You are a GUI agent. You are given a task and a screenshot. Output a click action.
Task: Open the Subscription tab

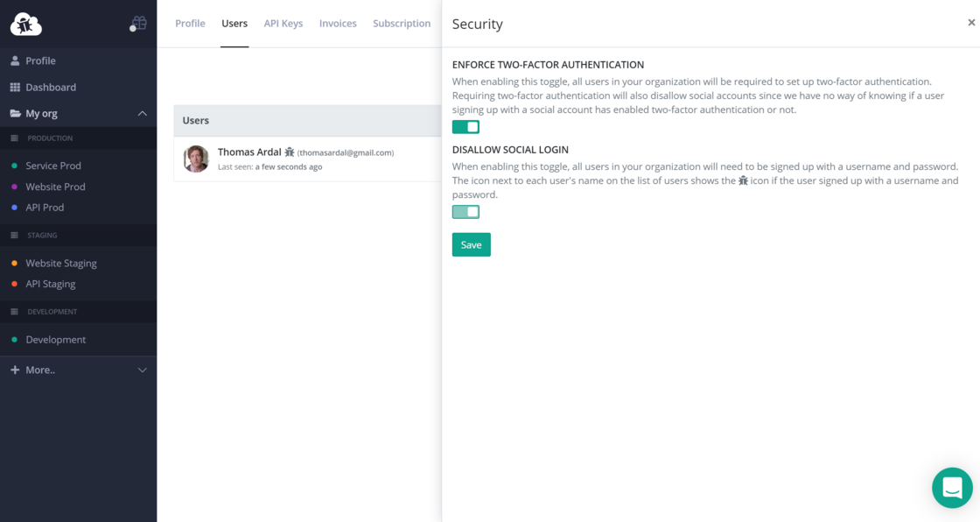pos(402,23)
